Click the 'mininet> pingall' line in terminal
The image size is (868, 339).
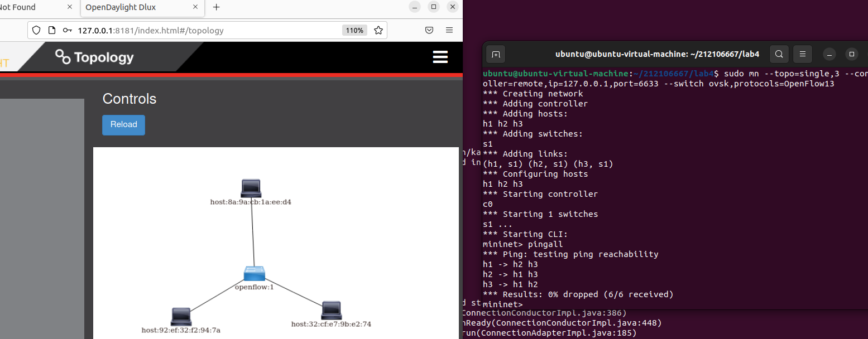pyautogui.click(x=522, y=244)
